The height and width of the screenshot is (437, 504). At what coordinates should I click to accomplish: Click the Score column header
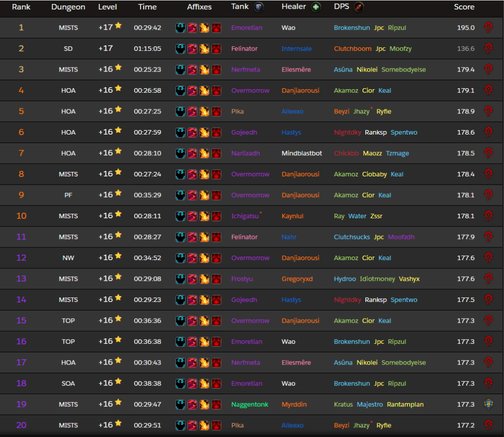click(464, 7)
